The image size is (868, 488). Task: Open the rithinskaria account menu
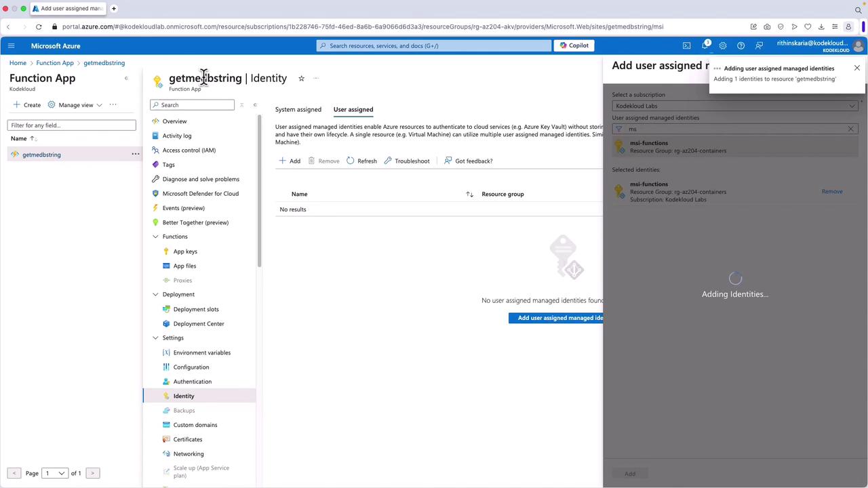(821, 45)
